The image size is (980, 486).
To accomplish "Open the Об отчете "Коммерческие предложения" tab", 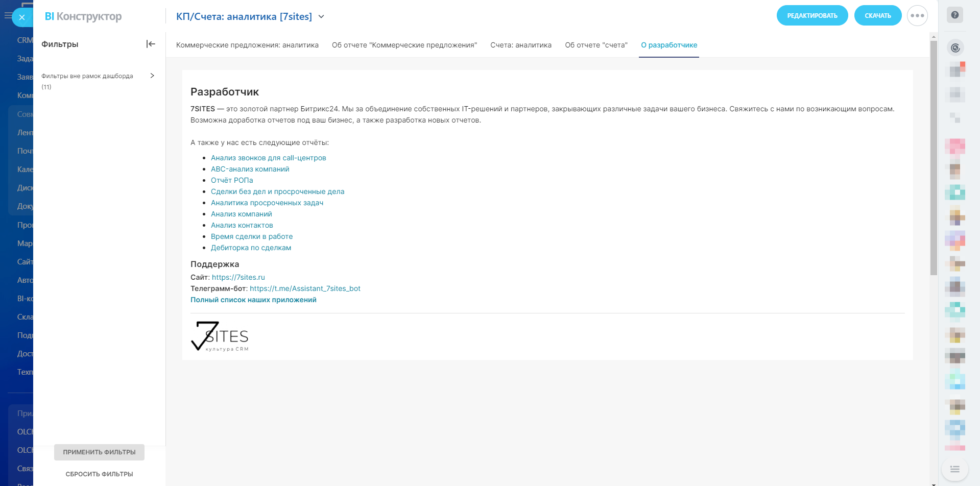I will pyautogui.click(x=404, y=45).
